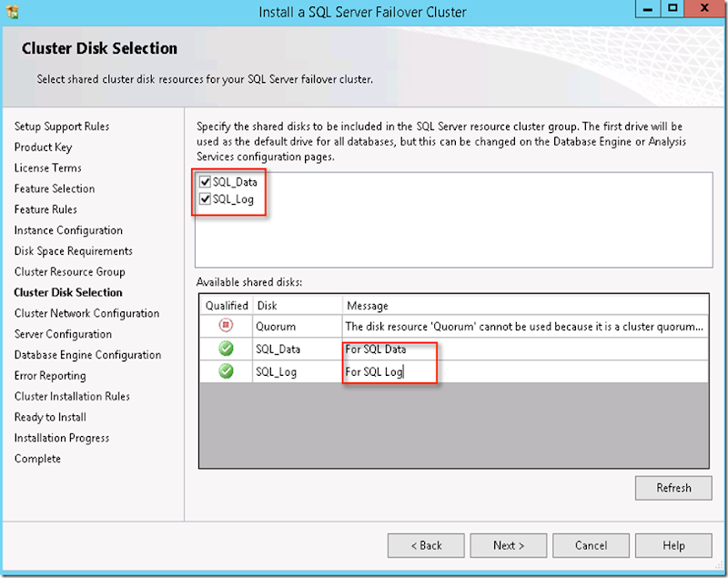Screen dimensions: 728x578
Task: Click the 'For SQL Data' message cell
Action: point(526,350)
